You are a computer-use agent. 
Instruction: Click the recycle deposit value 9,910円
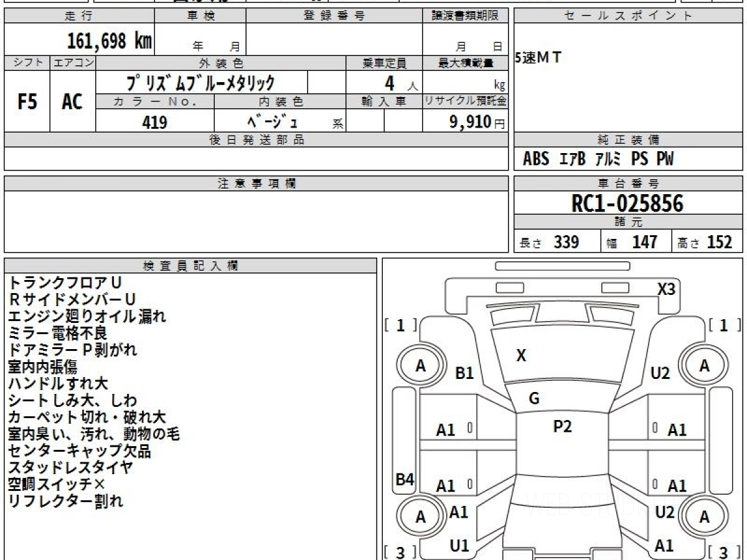[477, 122]
